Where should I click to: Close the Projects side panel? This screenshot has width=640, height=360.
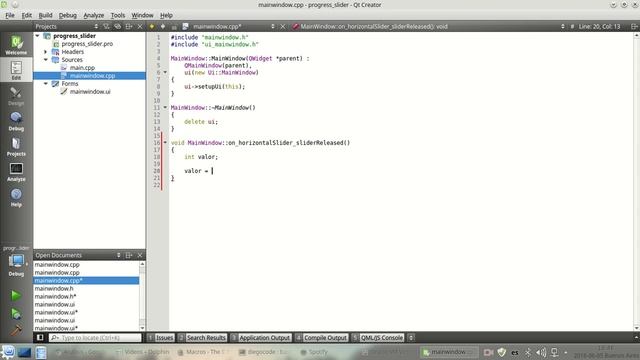[x=140, y=26]
